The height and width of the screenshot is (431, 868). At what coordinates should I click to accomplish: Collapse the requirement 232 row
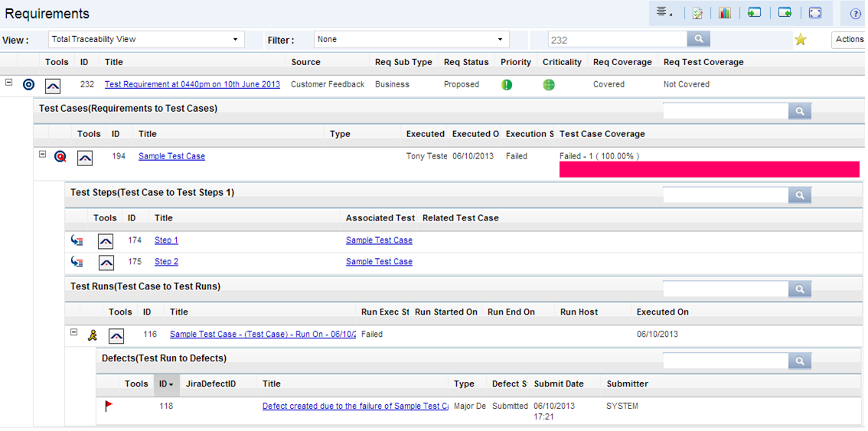pos(9,83)
